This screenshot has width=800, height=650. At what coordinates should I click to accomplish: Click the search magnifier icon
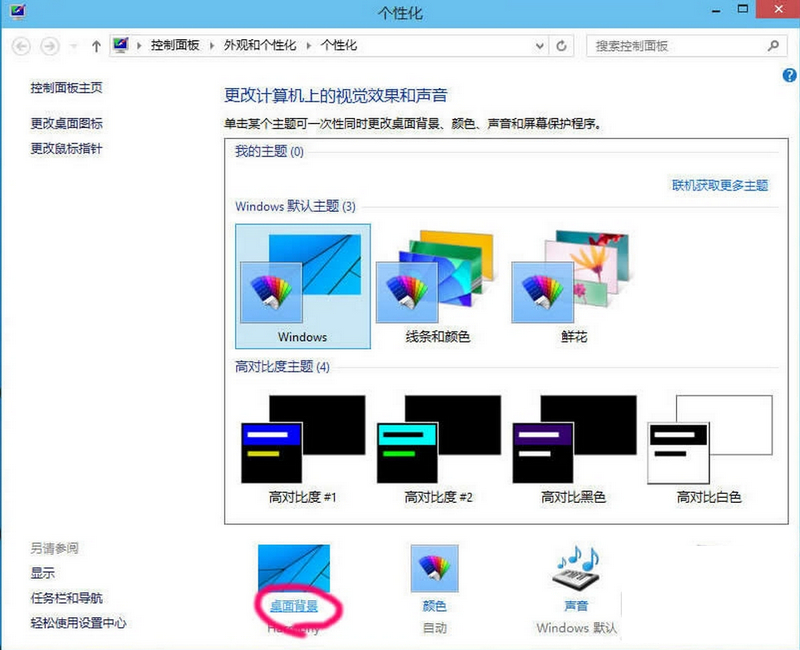[x=771, y=45]
